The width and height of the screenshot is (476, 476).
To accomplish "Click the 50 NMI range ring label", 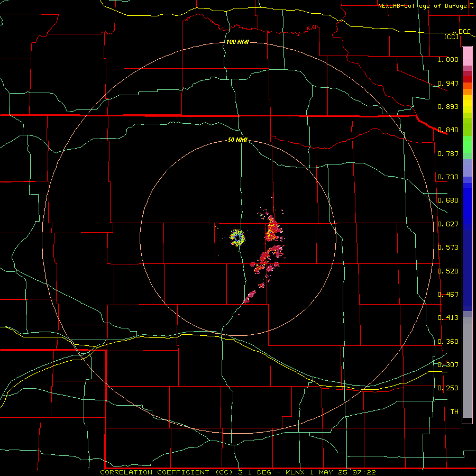I will pyautogui.click(x=237, y=140).
